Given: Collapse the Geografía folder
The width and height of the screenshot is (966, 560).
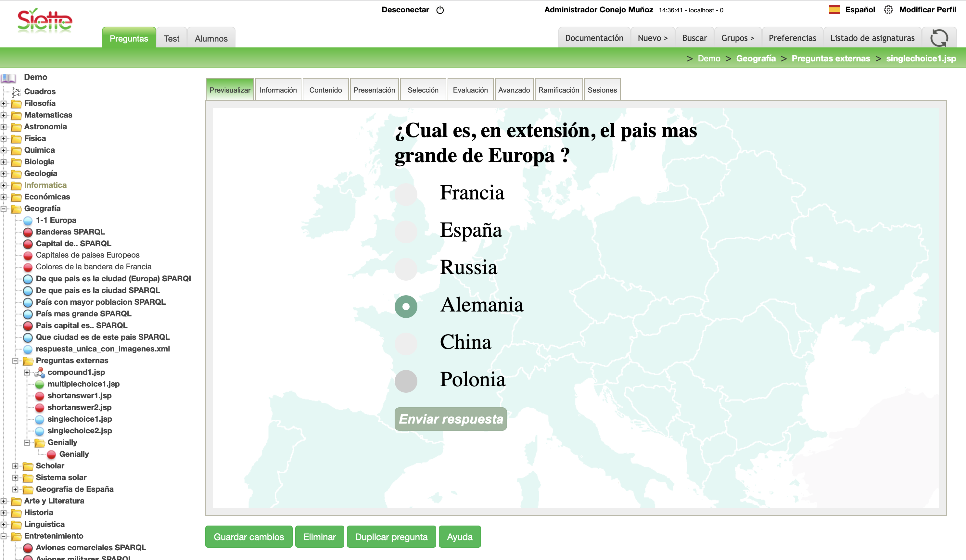Looking at the screenshot, I should 4,209.
